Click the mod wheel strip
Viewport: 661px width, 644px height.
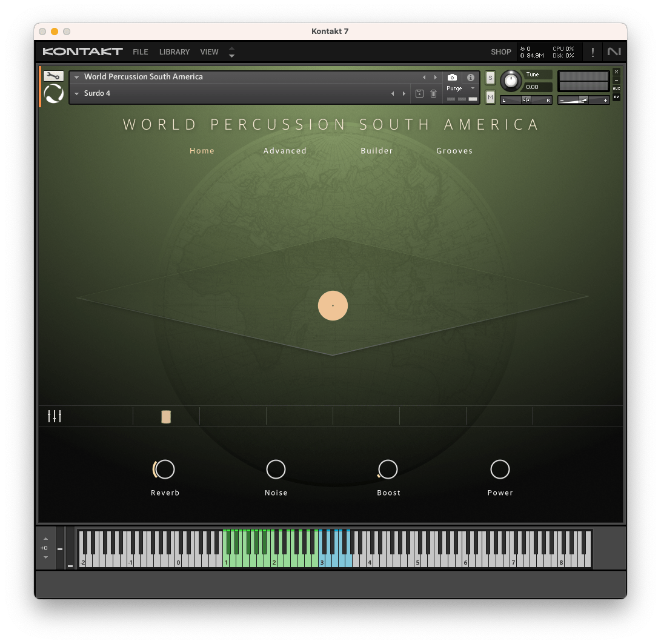click(70, 548)
